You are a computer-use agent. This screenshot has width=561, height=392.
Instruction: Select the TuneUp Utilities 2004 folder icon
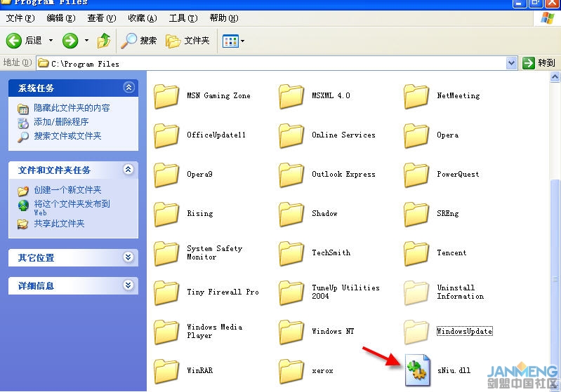pos(291,293)
